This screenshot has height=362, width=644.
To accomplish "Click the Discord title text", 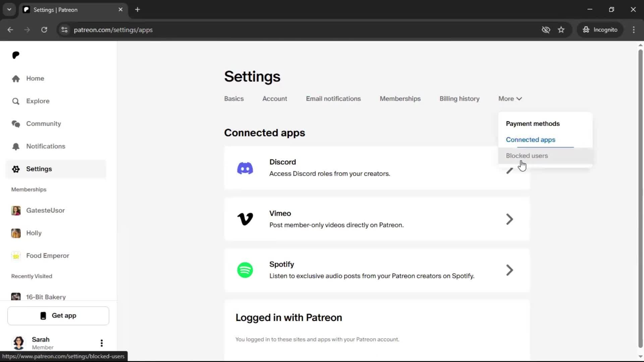I will coord(283,162).
